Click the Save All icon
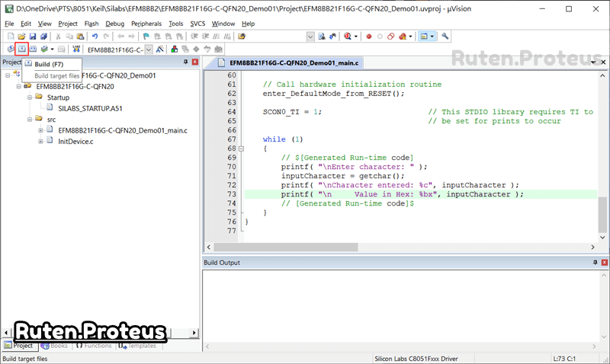The height and width of the screenshot is (364, 610). (43, 36)
